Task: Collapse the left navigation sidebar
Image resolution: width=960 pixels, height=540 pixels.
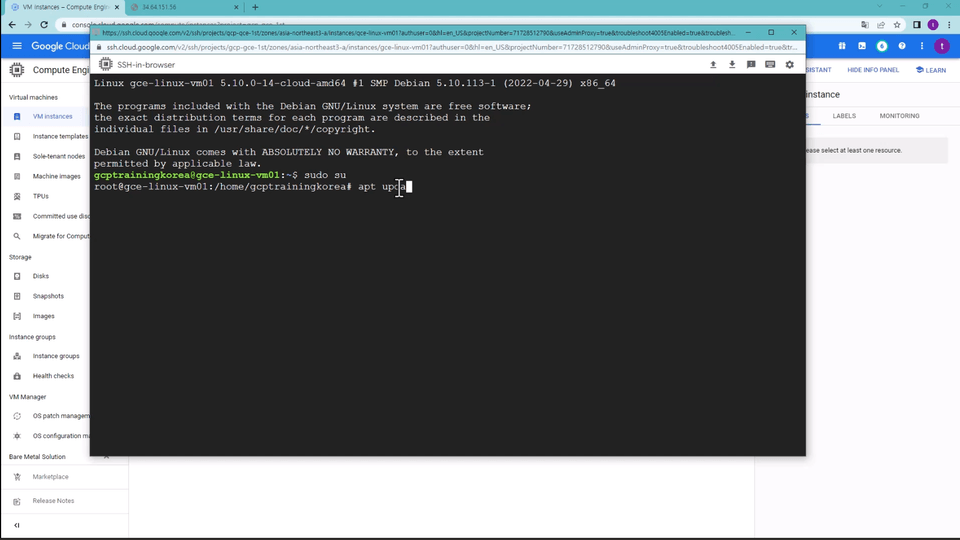Action: click(17, 525)
